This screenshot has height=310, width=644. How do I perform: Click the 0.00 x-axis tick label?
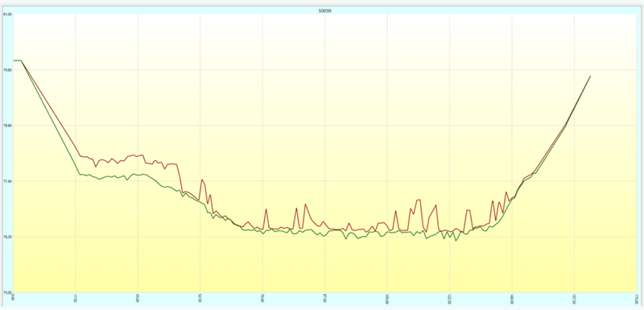[x=14, y=297]
